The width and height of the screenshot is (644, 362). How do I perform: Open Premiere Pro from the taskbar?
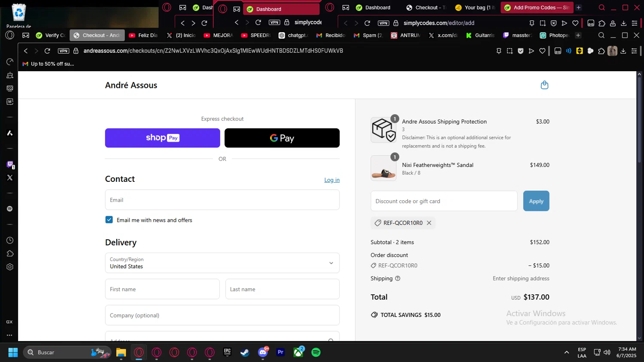(280, 353)
